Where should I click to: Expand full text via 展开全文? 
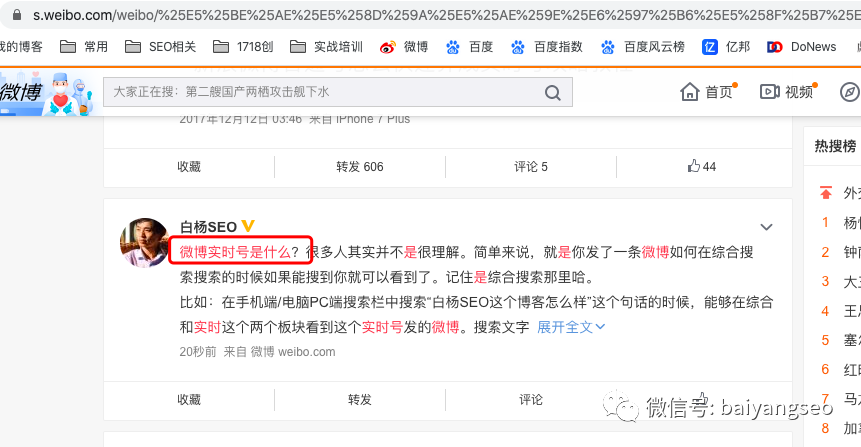pos(571,327)
